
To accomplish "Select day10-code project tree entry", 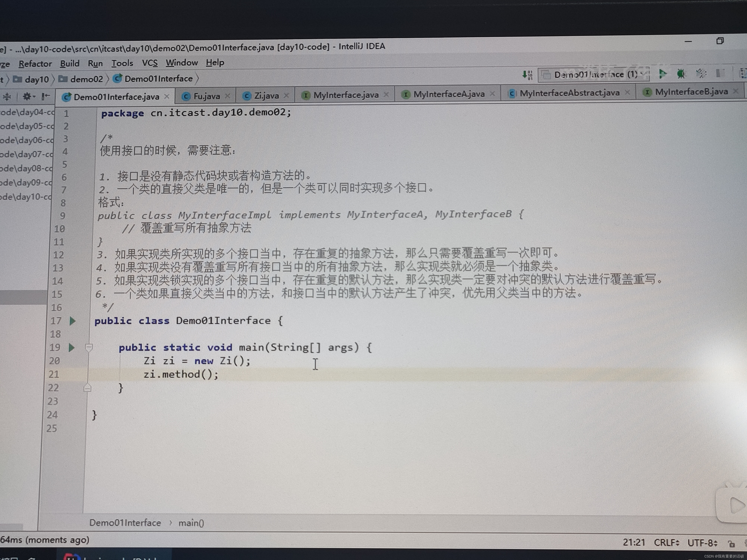I will point(26,196).
